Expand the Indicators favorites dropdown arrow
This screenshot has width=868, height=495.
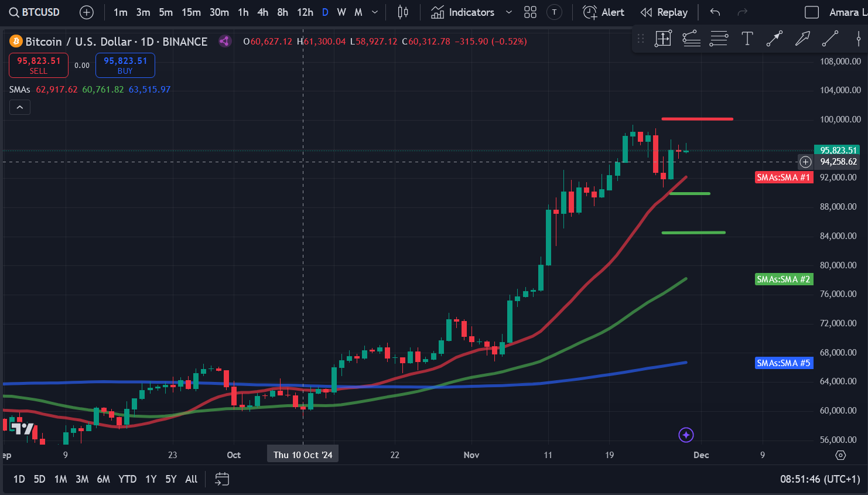508,12
